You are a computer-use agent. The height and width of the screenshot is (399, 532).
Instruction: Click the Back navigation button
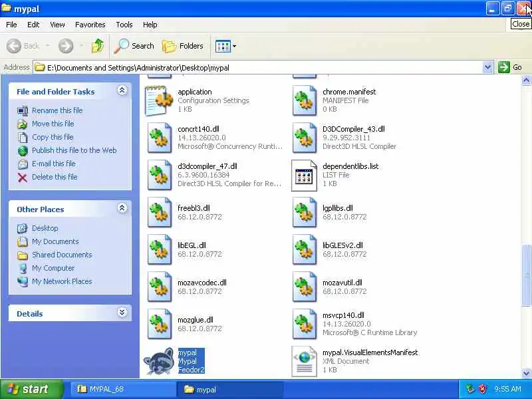click(x=23, y=46)
